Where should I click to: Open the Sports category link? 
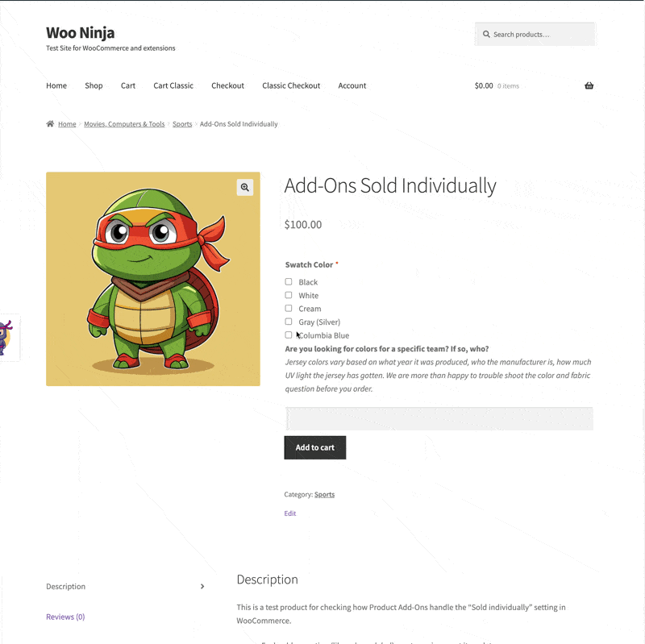tap(324, 494)
